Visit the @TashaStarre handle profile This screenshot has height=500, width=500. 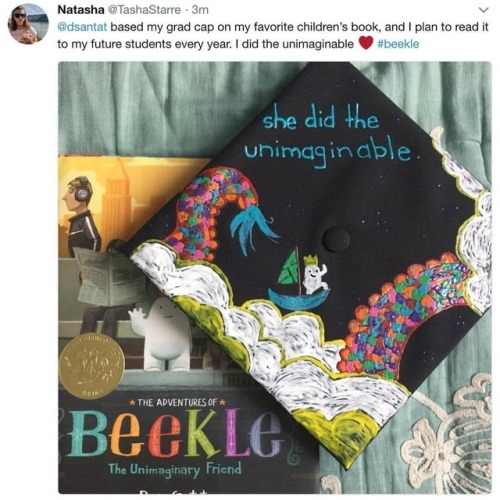[x=143, y=10]
